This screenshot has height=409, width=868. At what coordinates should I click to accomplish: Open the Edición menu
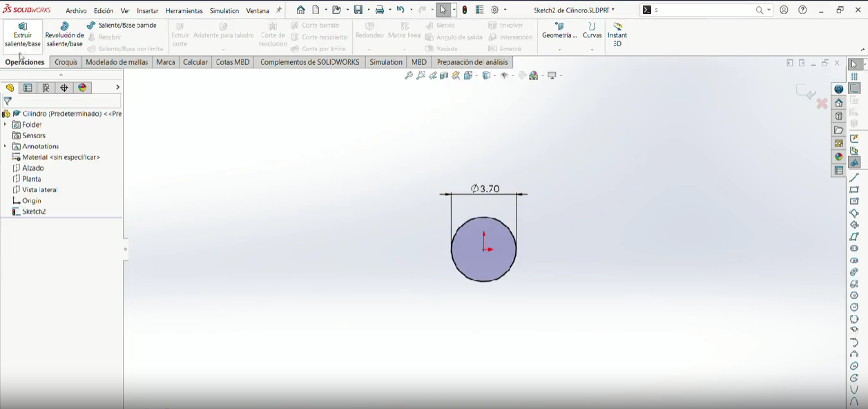[x=104, y=11]
